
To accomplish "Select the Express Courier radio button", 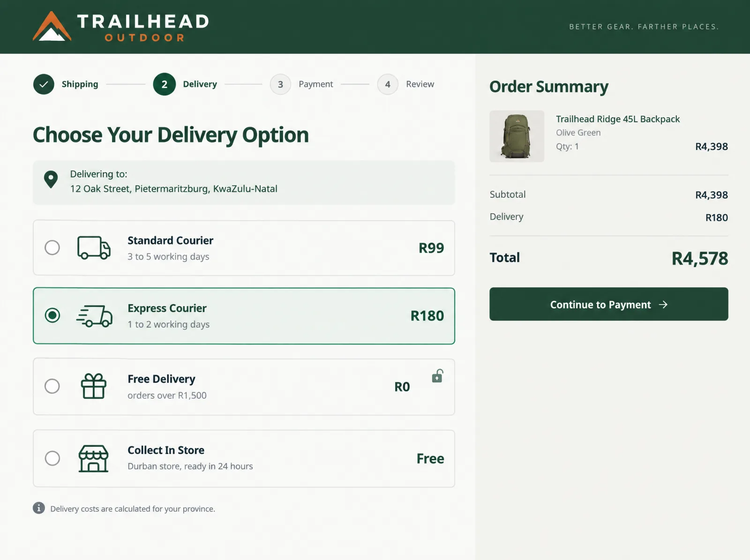I will click(52, 315).
